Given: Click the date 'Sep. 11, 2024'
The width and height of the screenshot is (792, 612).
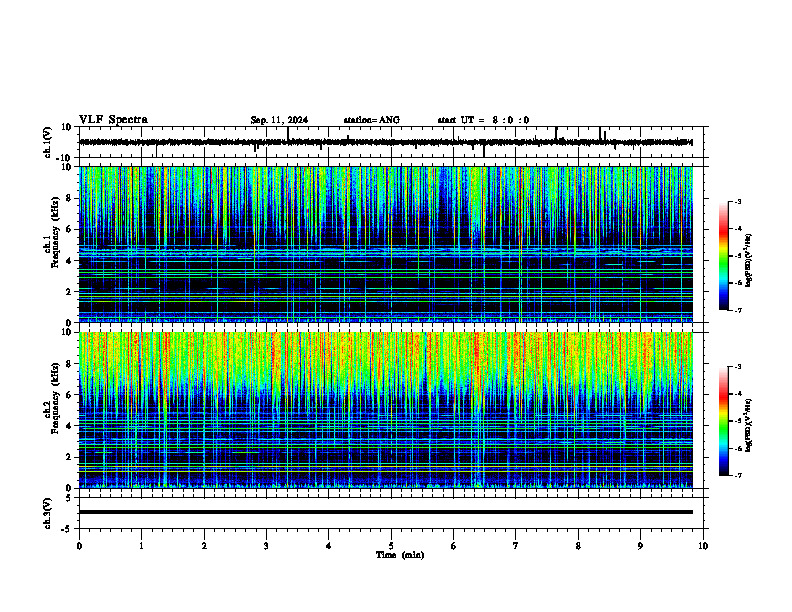Looking at the screenshot, I should coord(279,120).
